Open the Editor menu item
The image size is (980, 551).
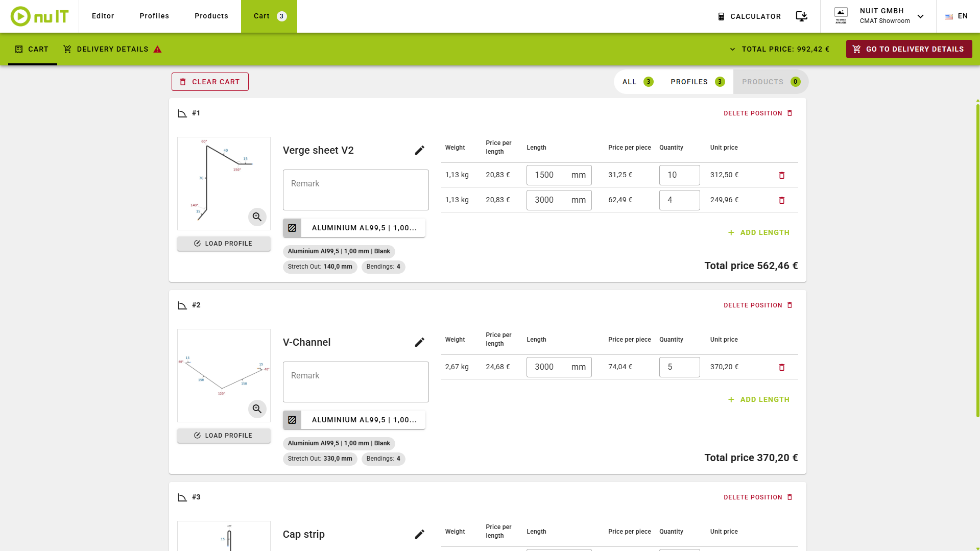103,16
